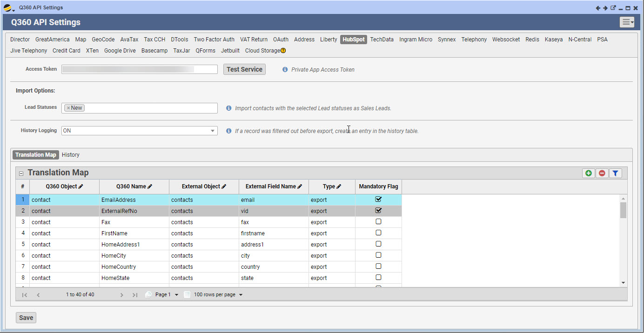Check Mandatory Flag for Fax row
The image size is (644, 333).
point(378,222)
